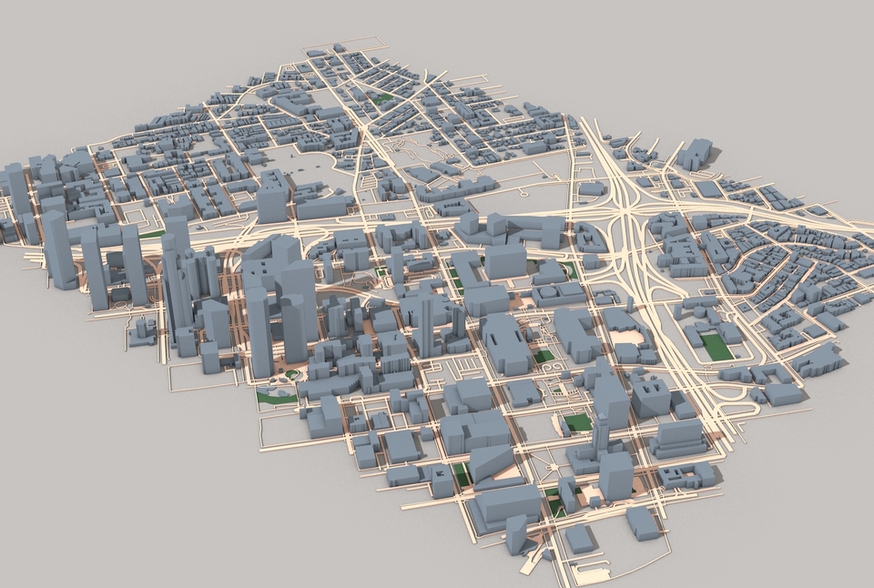Click the small green park in northern district

click(x=383, y=99)
